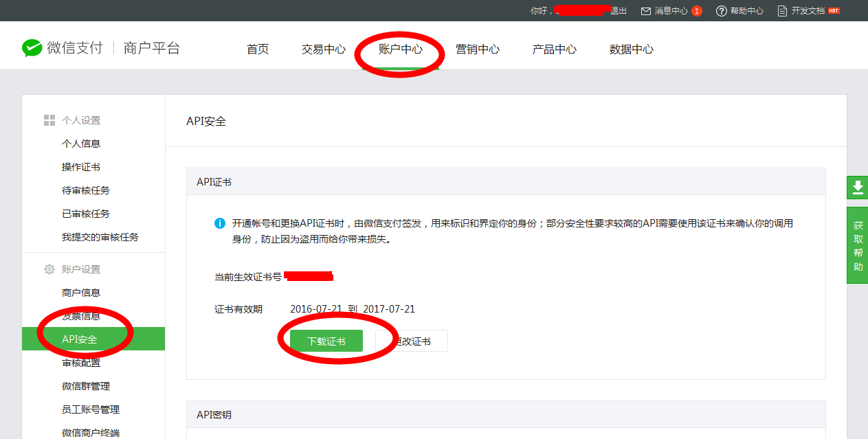
Task: Open 已审核任务 in the sidebar
Action: click(86, 214)
